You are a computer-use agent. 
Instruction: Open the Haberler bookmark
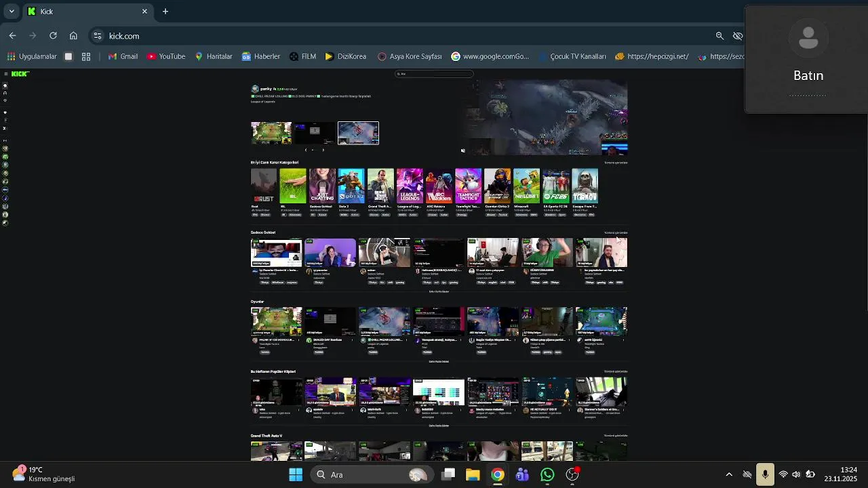260,56
